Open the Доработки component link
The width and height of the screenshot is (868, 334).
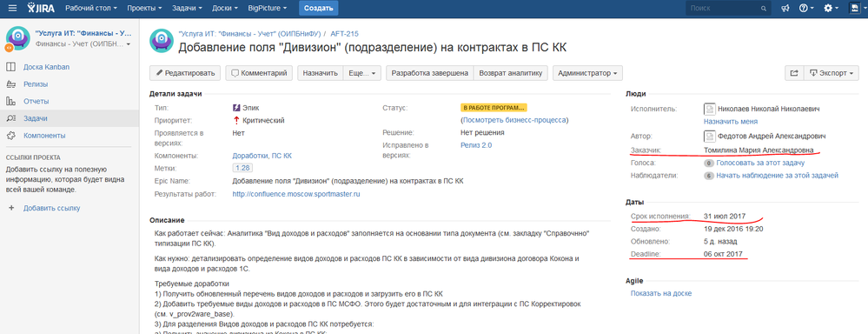249,157
